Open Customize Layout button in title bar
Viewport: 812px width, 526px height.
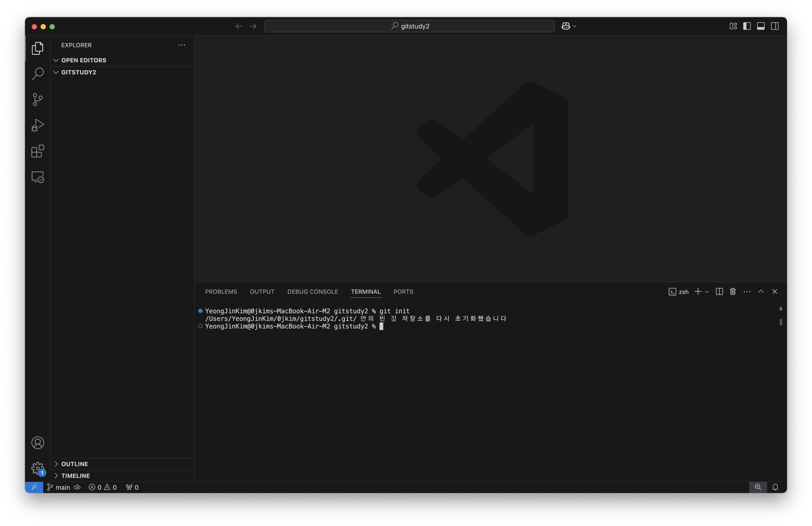733,26
